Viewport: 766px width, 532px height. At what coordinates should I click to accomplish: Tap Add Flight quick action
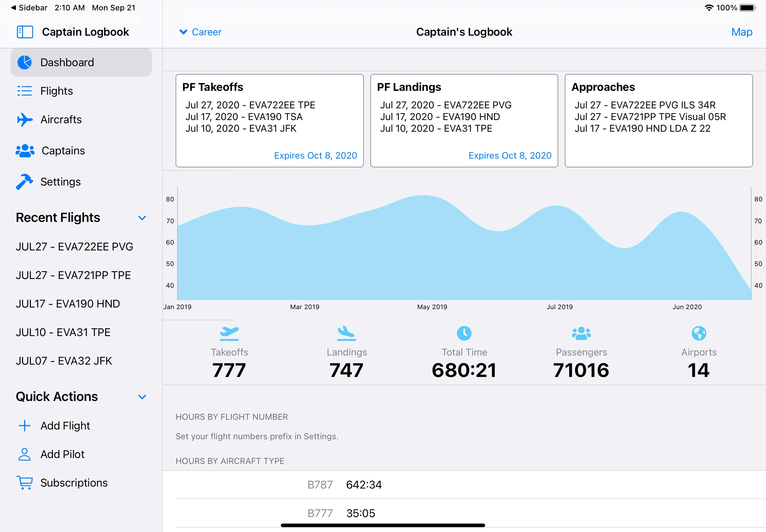pos(65,426)
